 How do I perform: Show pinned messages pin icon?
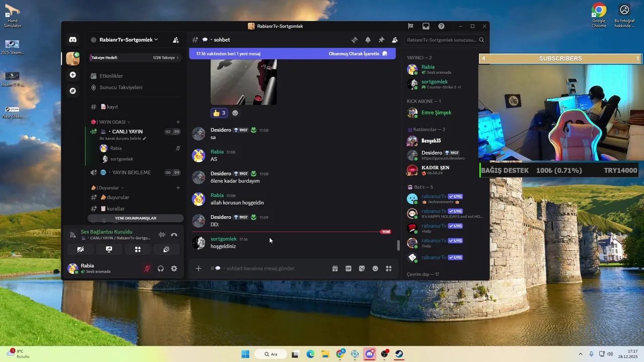pos(381,40)
